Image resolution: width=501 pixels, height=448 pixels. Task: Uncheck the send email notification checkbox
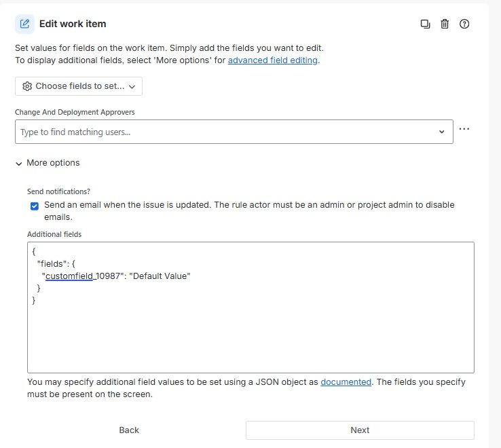pos(35,206)
